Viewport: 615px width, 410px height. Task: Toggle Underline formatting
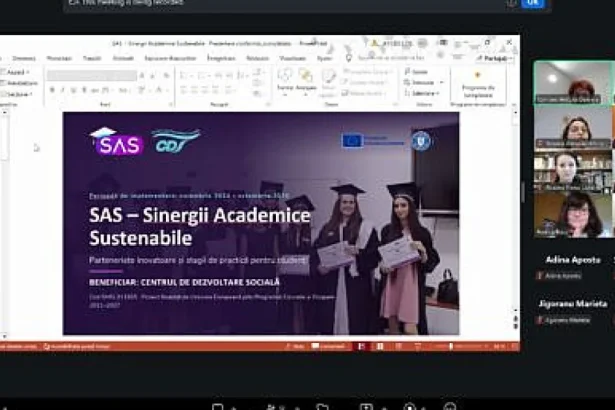click(73, 90)
